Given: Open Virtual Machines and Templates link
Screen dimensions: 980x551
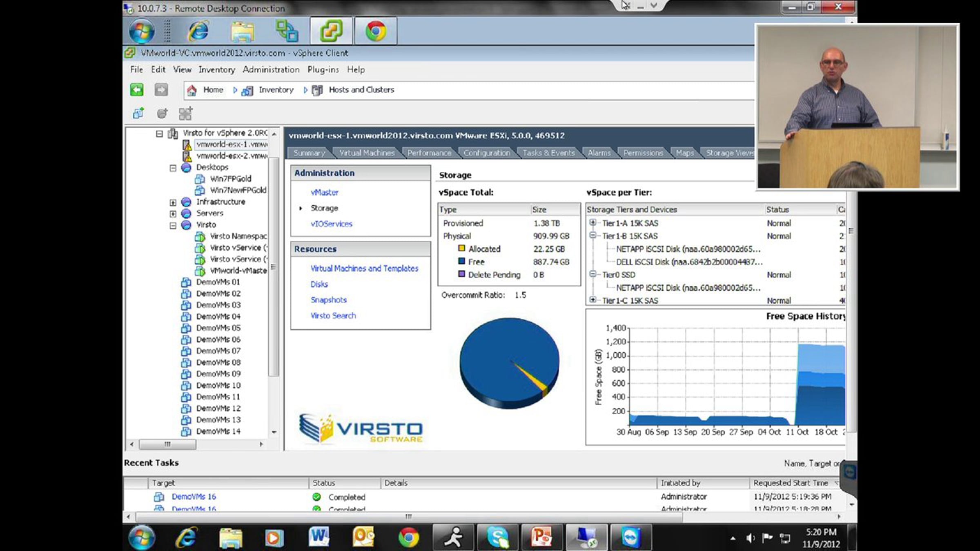Looking at the screenshot, I should [364, 269].
